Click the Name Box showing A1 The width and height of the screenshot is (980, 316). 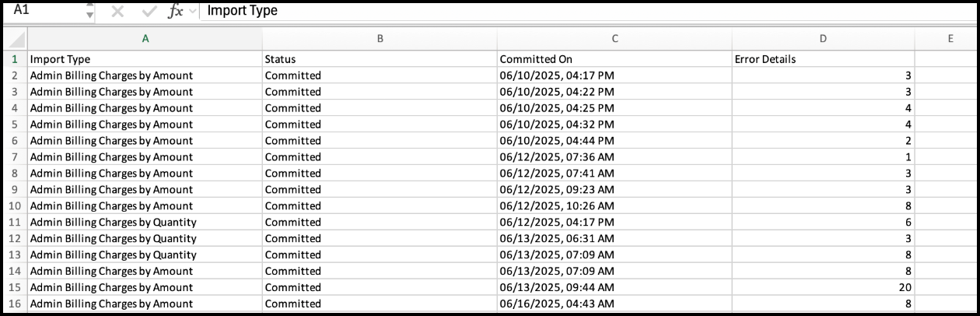(x=45, y=11)
